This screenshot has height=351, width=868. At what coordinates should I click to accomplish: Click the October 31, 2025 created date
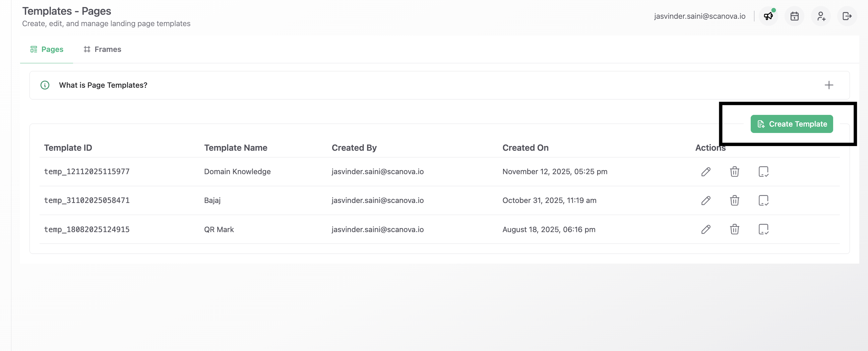(x=549, y=200)
